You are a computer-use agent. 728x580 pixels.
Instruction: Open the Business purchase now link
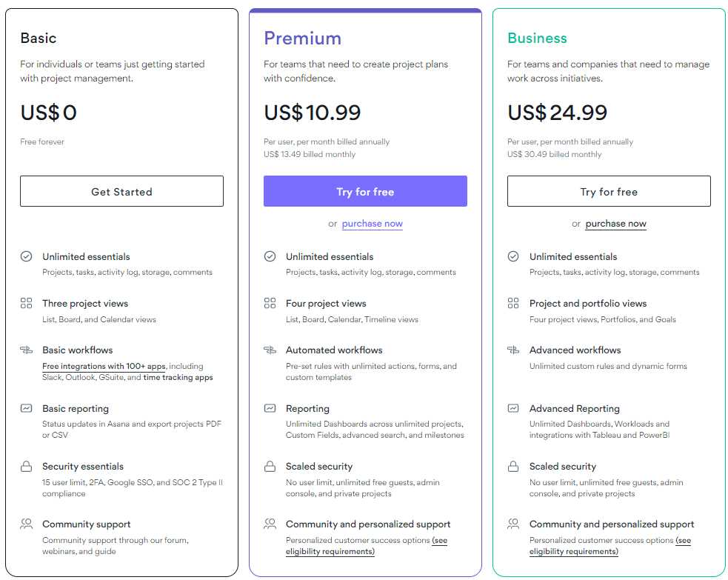(615, 224)
